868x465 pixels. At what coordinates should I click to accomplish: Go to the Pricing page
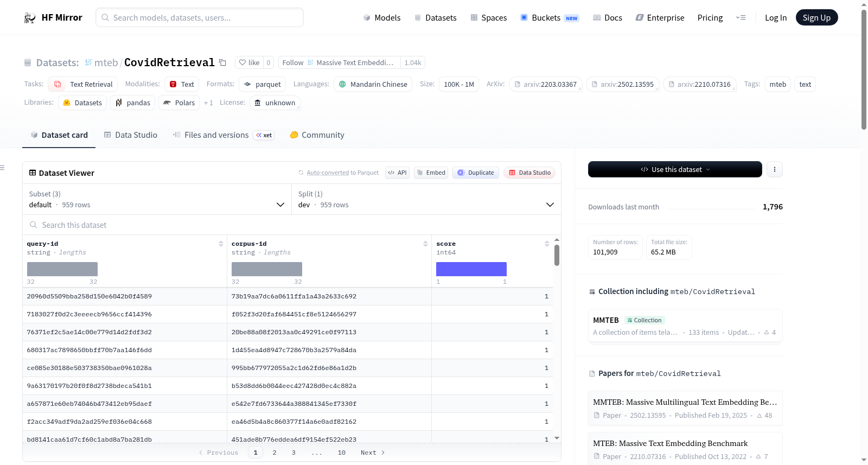click(710, 18)
